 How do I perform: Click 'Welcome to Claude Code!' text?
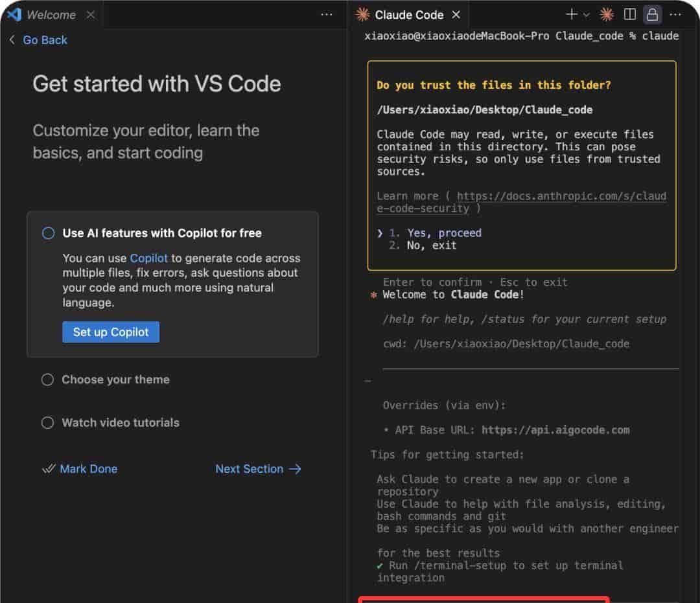(x=453, y=295)
